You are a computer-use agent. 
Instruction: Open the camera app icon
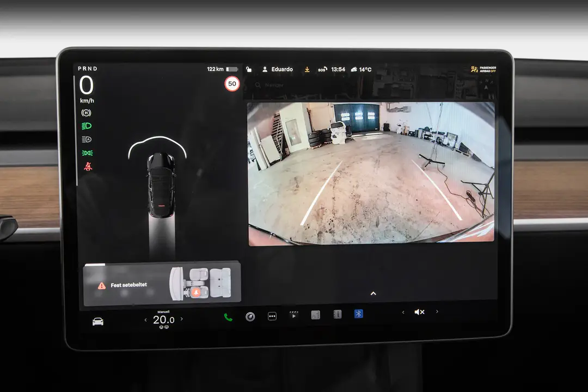(x=250, y=317)
